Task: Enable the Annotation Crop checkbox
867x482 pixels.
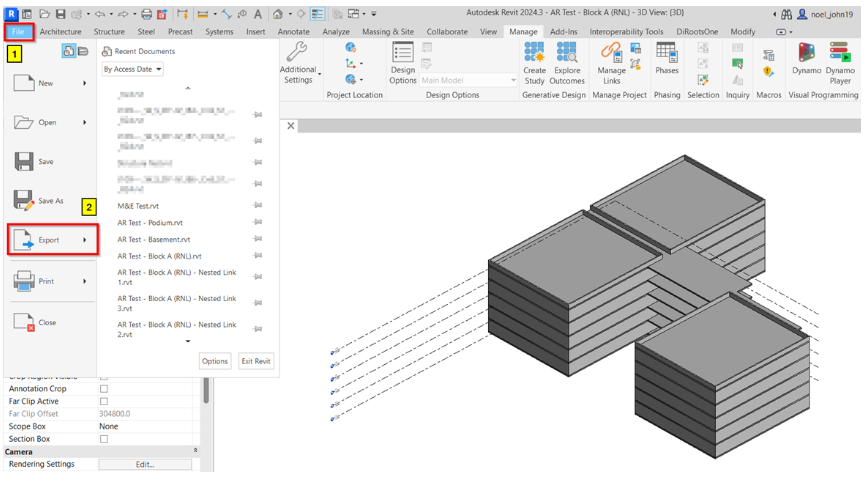Action: (104, 389)
